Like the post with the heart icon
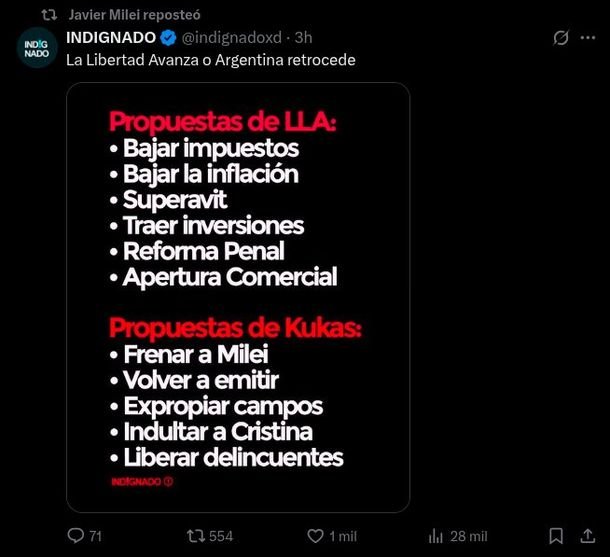 pos(315,536)
